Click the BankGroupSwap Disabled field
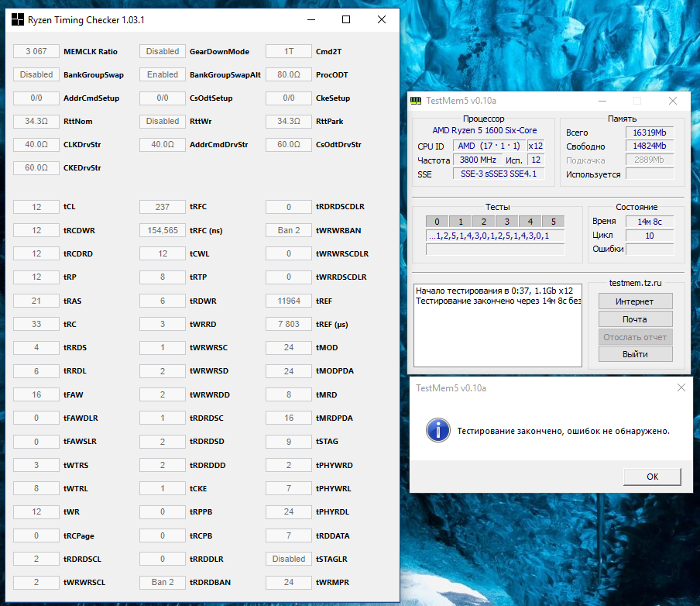This screenshot has width=700, height=606. coord(36,74)
